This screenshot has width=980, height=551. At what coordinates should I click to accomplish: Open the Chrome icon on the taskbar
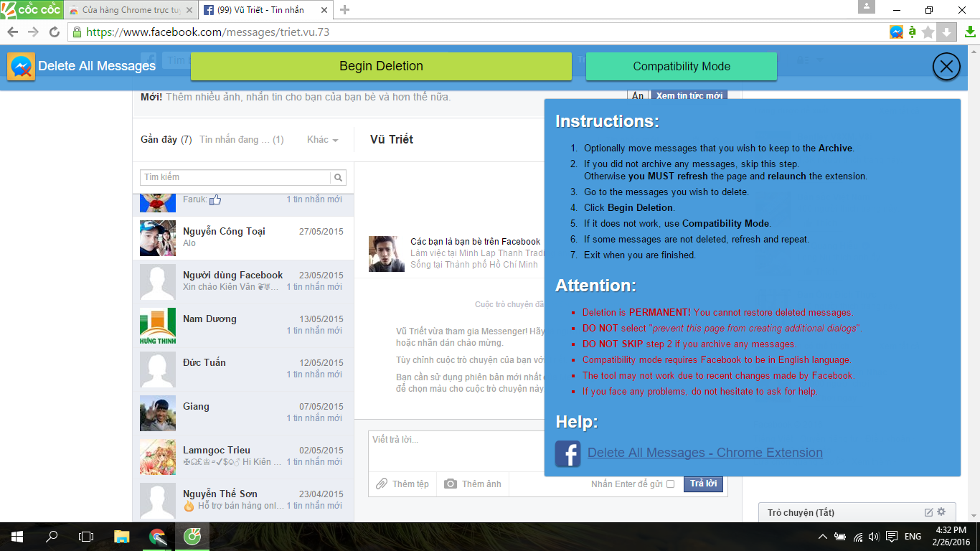[157, 536]
